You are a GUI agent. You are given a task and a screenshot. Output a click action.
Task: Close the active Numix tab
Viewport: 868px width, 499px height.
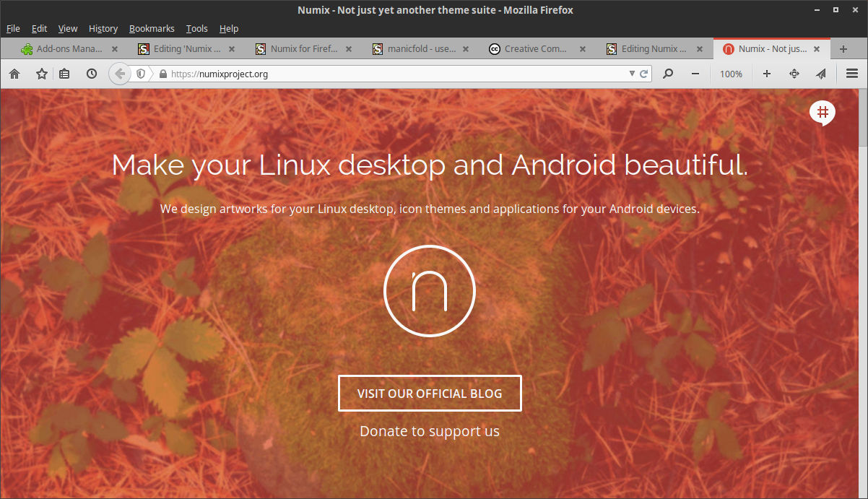point(817,49)
